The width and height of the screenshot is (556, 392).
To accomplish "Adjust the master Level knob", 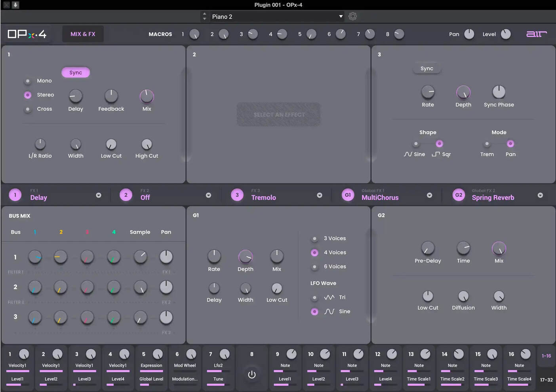I will [x=506, y=34].
